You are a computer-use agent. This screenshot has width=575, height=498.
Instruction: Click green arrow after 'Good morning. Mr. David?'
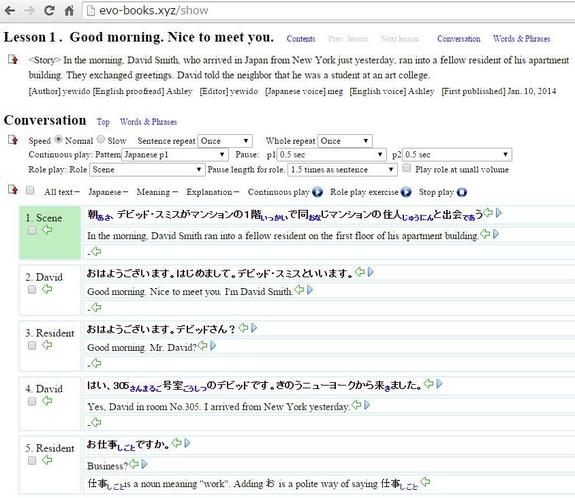pyautogui.click(x=203, y=345)
